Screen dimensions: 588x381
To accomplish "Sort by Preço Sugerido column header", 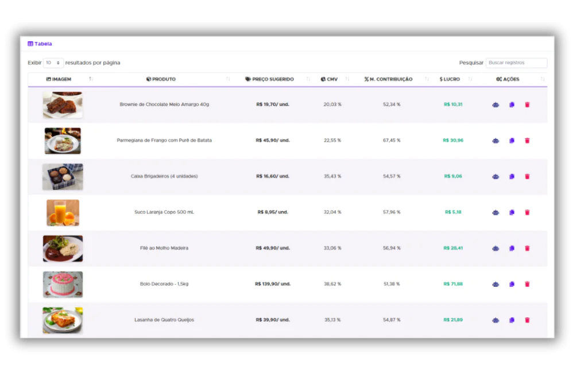I will pyautogui.click(x=273, y=79).
